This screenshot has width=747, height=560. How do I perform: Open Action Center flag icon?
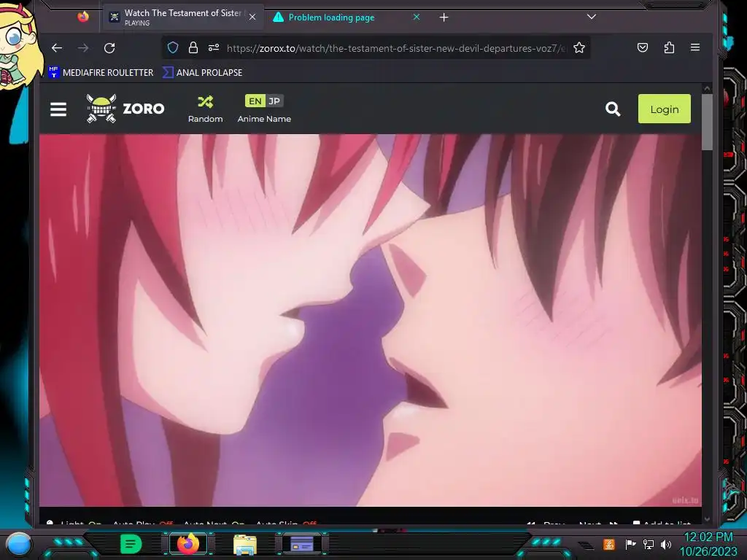pyautogui.click(x=630, y=544)
